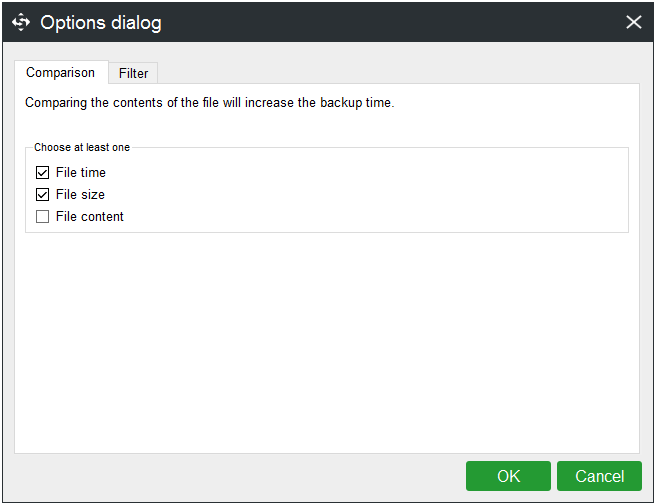Click the backup time warning text
The width and height of the screenshot is (656, 504).
[x=210, y=102]
